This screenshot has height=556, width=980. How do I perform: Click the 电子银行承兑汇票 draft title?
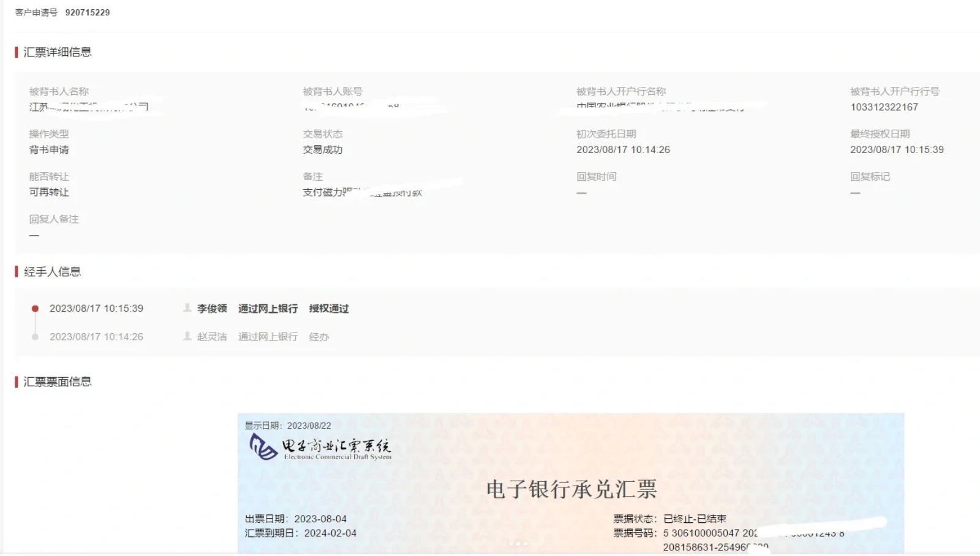(x=571, y=489)
